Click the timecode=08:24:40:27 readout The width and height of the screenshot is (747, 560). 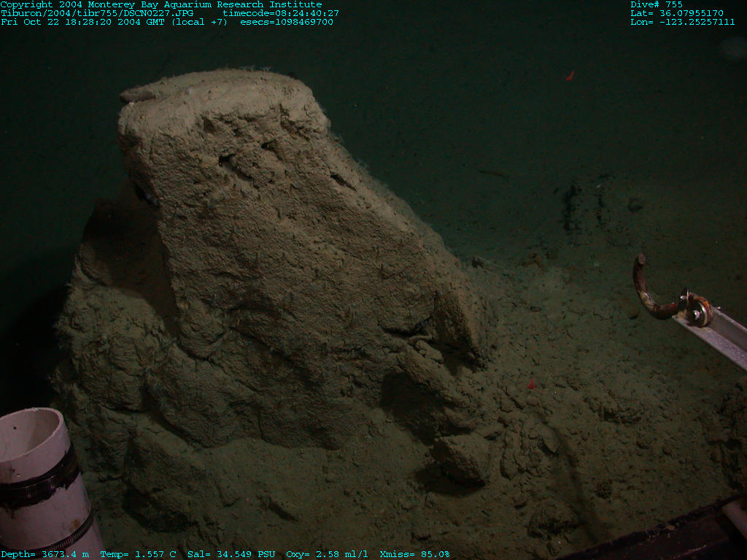(281, 13)
